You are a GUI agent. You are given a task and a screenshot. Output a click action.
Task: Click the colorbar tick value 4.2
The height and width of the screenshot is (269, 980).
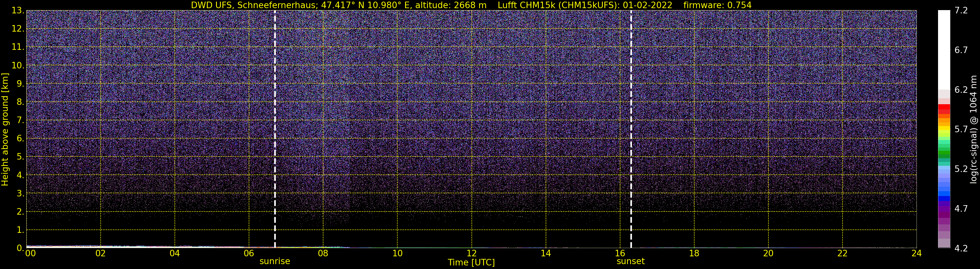click(961, 248)
